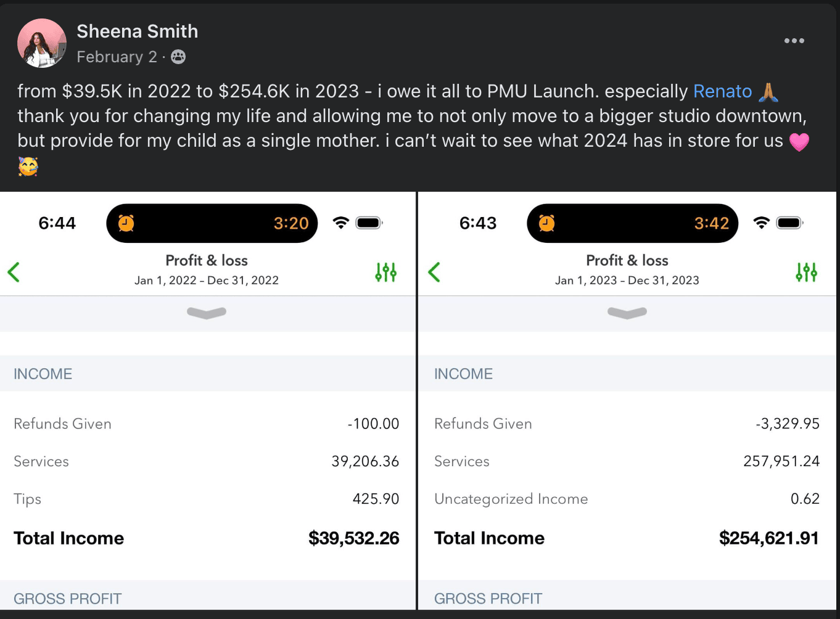Viewport: 840px width, 619px height.
Task: Open the Uncategorized Income row
Action: click(x=627, y=499)
